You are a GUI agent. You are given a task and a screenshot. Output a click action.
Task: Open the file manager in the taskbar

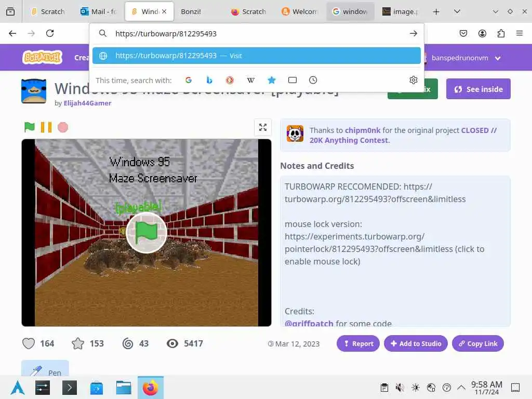click(124, 388)
